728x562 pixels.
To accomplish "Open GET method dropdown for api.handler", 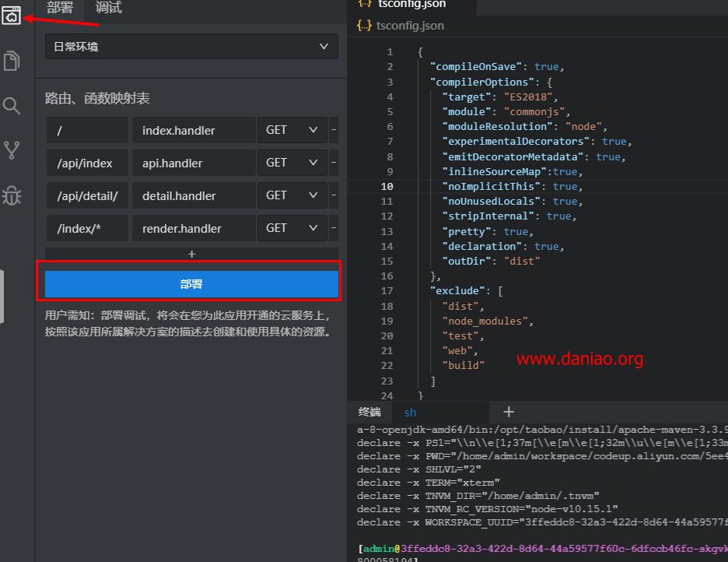I will (292, 163).
